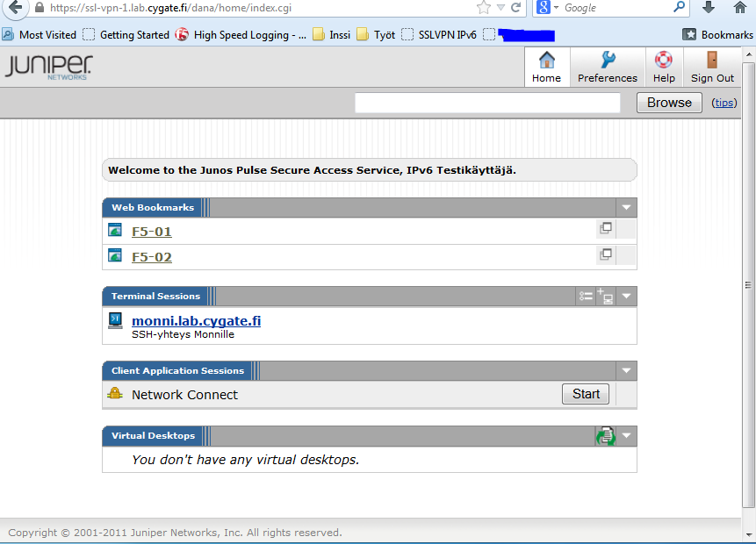The height and width of the screenshot is (544, 756).
Task: Open the F5-02 web bookmark
Action: (x=151, y=257)
